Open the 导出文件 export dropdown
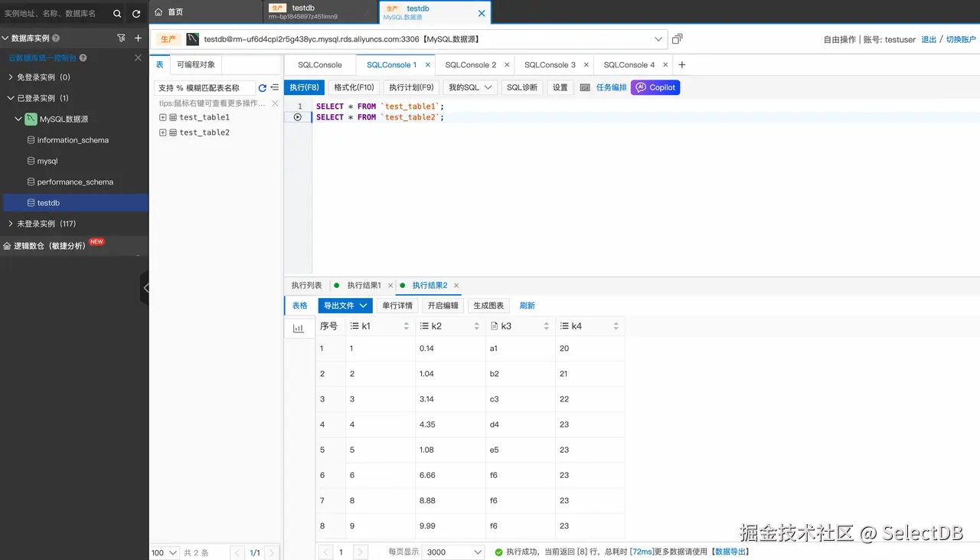Viewport: 980px width, 560px height. (x=345, y=306)
